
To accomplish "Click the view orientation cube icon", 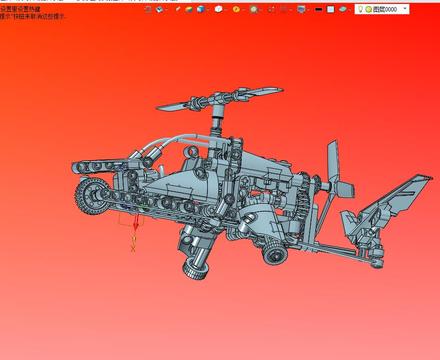I will click(159, 9).
